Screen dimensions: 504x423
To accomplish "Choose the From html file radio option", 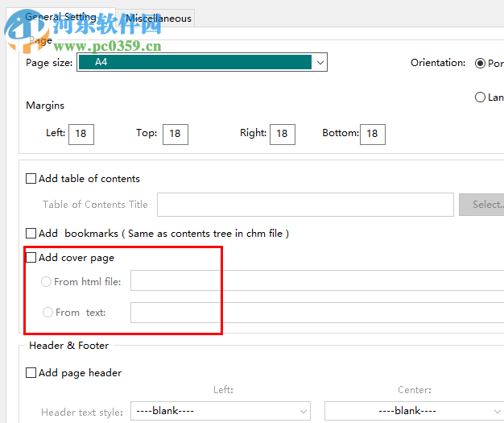I will 46,282.
